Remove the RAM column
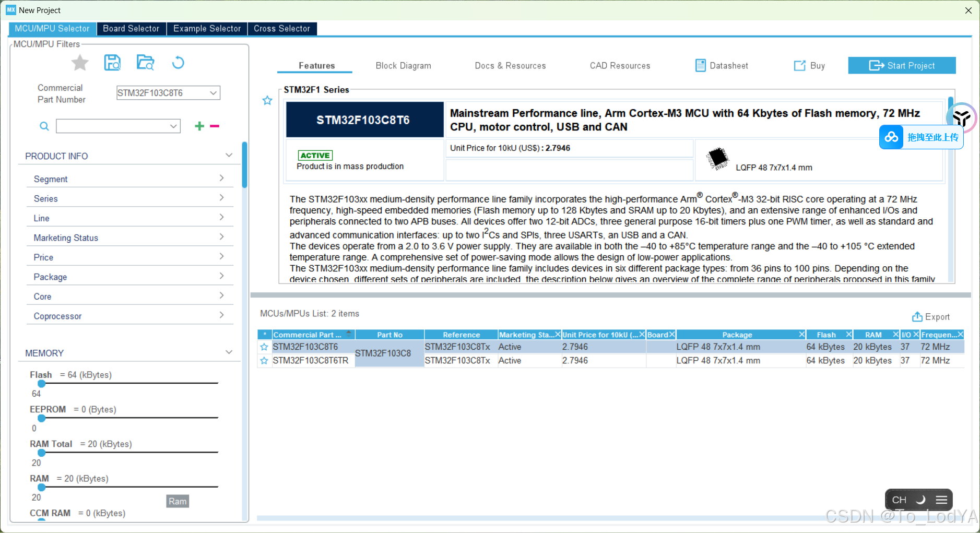 [896, 335]
